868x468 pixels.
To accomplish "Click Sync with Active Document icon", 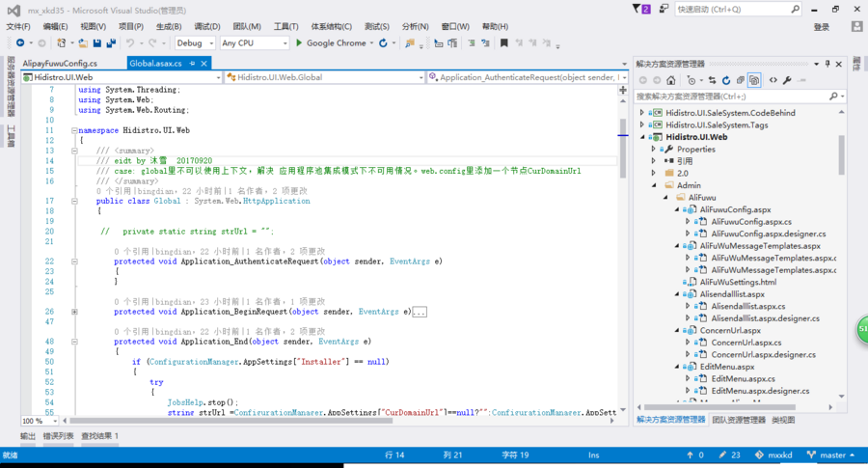I will pos(712,80).
